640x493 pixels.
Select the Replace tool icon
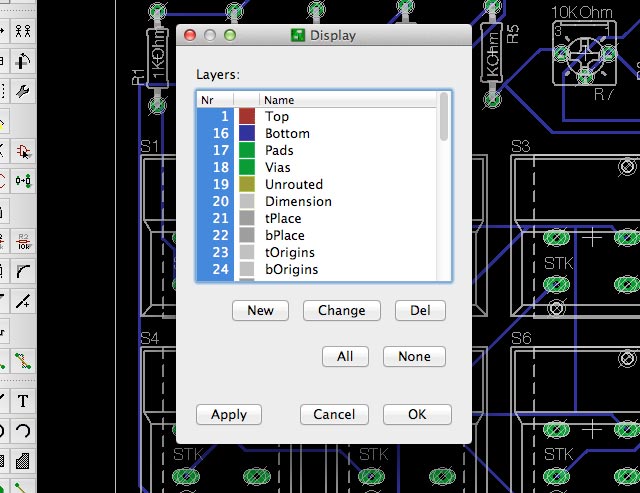click(22, 181)
